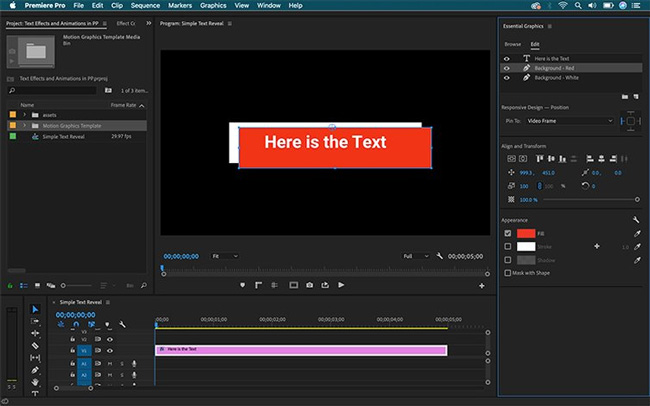Click the Fill color eyedropper
Image resolution: width=650 pixels, height=406 pixels.
tap(637, 233)
